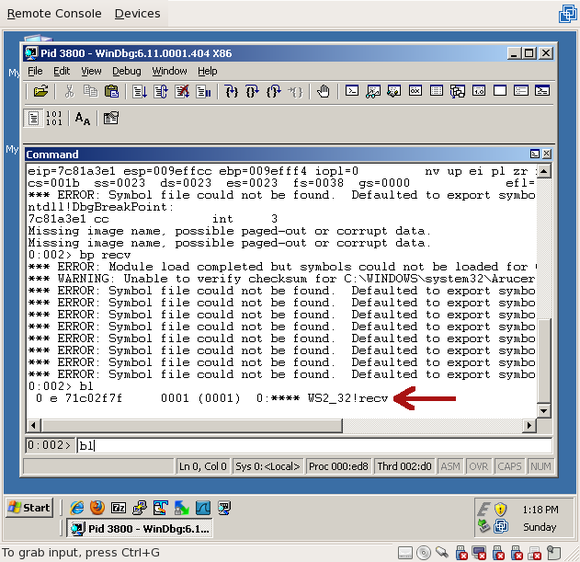Image resolution: width=580 pixels, height=562 pixels.
Task: Click the horizontal scrollbar thumb in Command
Action: click(x=192, y=425)
